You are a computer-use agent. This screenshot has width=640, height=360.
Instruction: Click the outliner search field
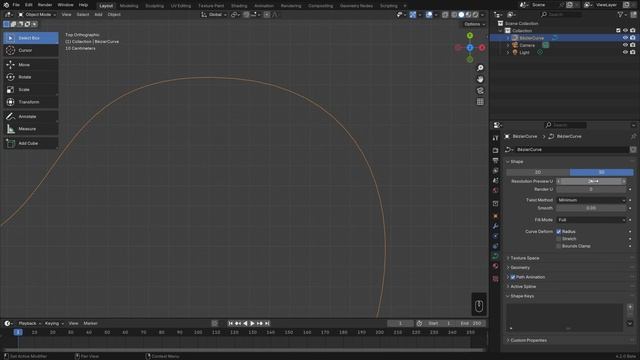(561, 14)
